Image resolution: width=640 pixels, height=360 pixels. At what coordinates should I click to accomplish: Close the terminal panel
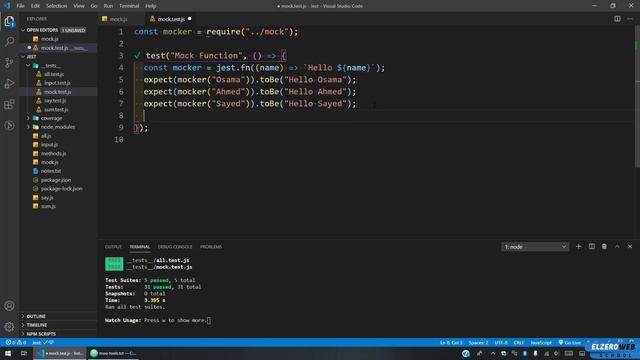click(630, 247)
